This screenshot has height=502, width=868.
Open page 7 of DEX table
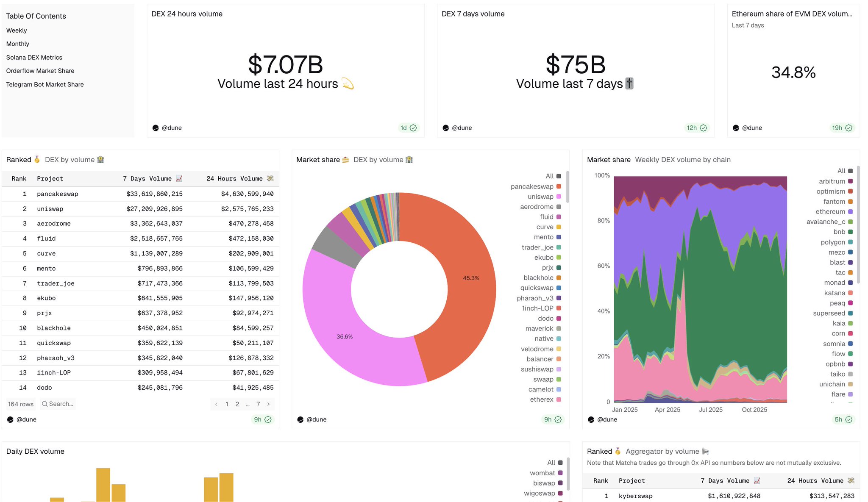click(258, 404)
